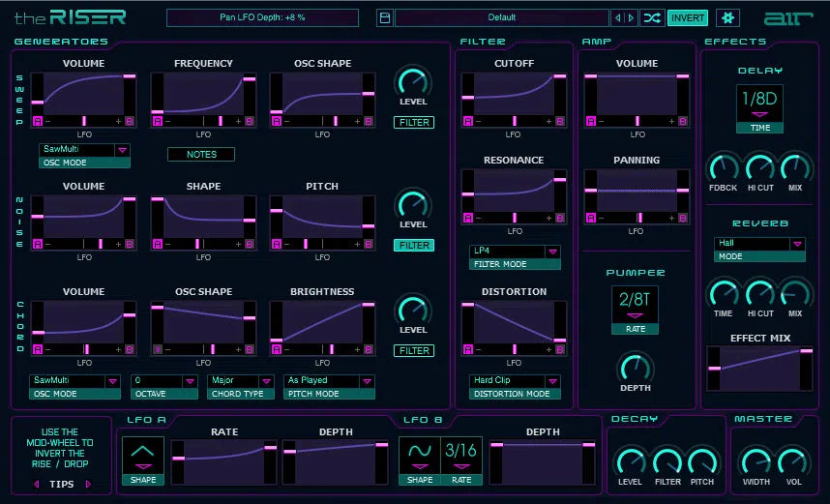Screen dimensions: 830x504
Task: Expand the Hall reverb mode dropdown
Action: (797, 244)
